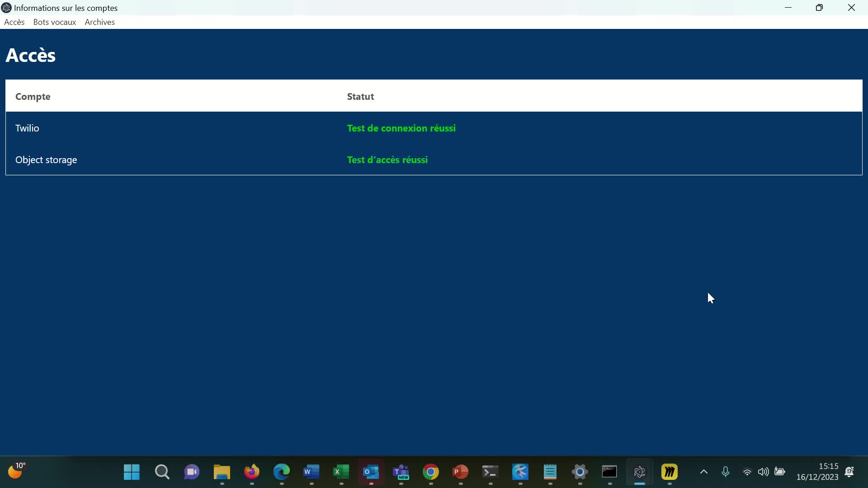Image resolution: width=868 pixels, height=488 pixels.
Task: Open the Accès menu
Action: [x=14, y=22]
